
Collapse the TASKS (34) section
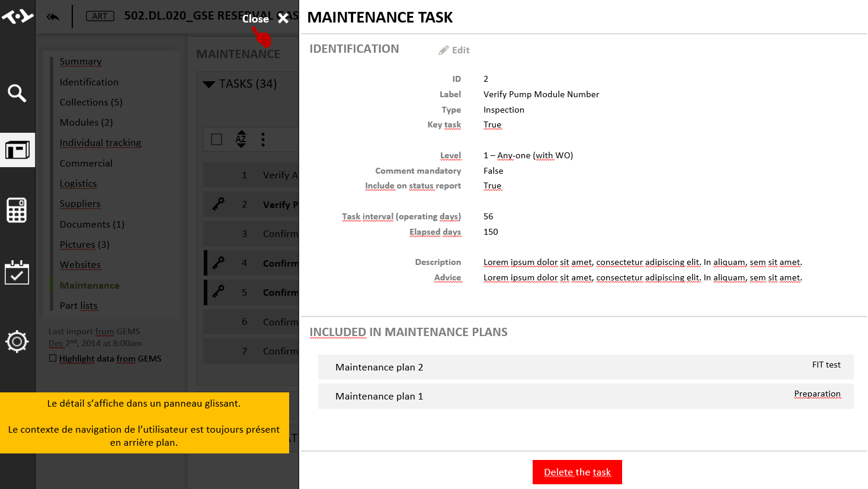click(209, 84)
